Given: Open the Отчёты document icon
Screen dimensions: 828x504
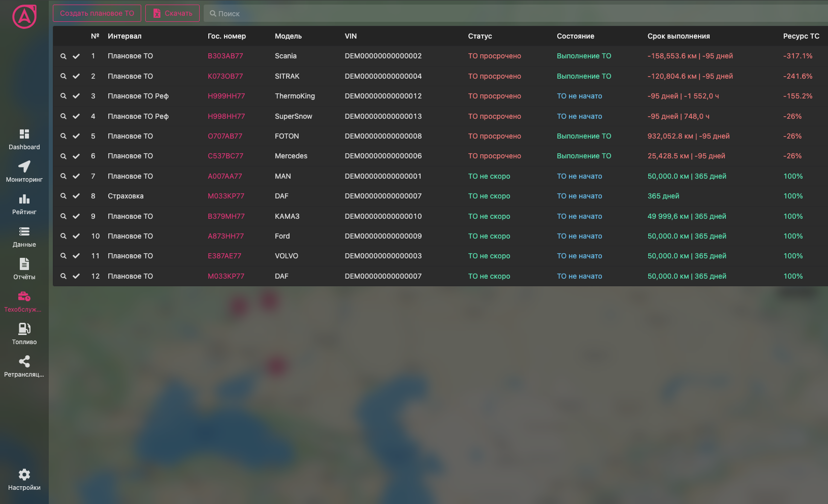Looking at the screenshot, I should tap(24, 264).
